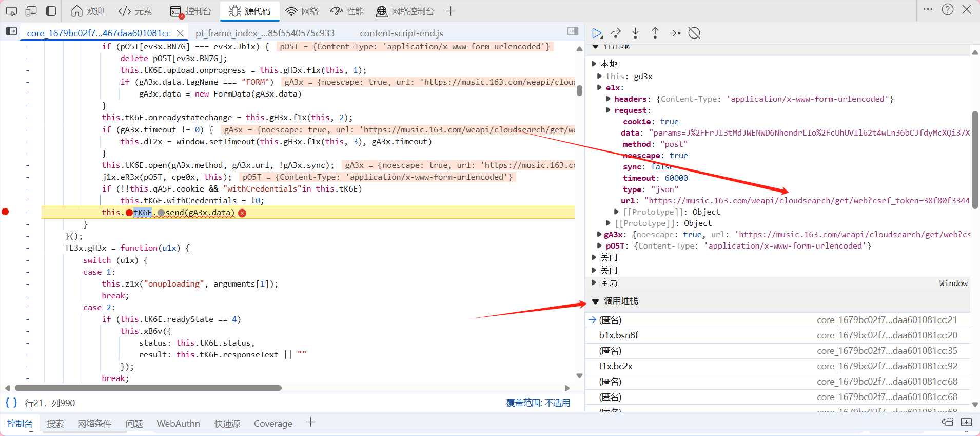Image resolution: width=980 pixels, height=436 pixels.
Task: Open the 搜索 drawer tab
Action: pos(55,424)
